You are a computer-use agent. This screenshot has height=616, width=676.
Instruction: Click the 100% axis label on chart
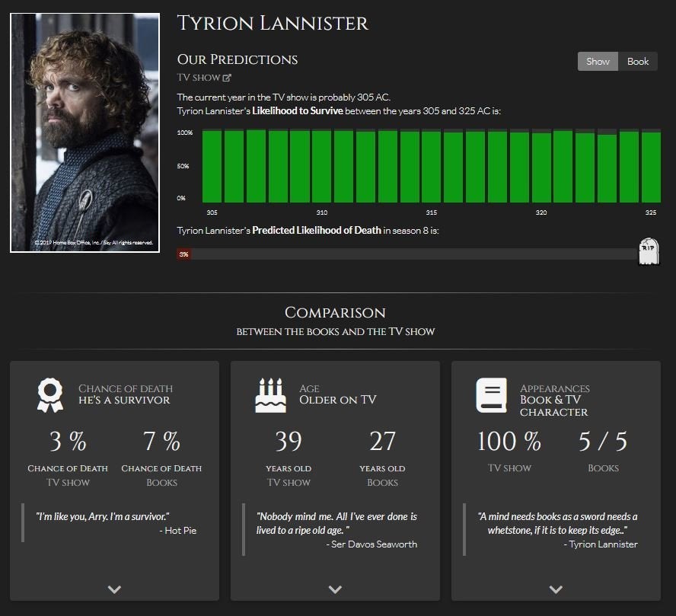click(x=184, y=132)
